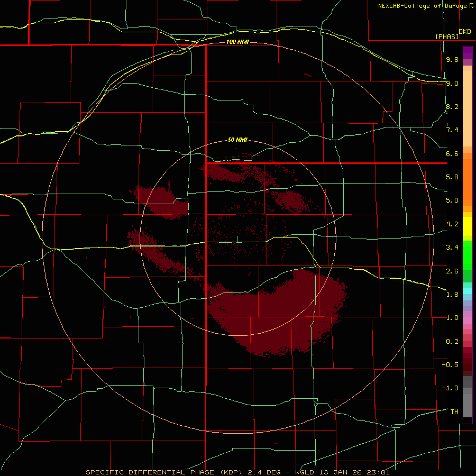Pick the cyan color band on the legend
Viewport: 476px width, 476px height.
click(x=467, y=291)
